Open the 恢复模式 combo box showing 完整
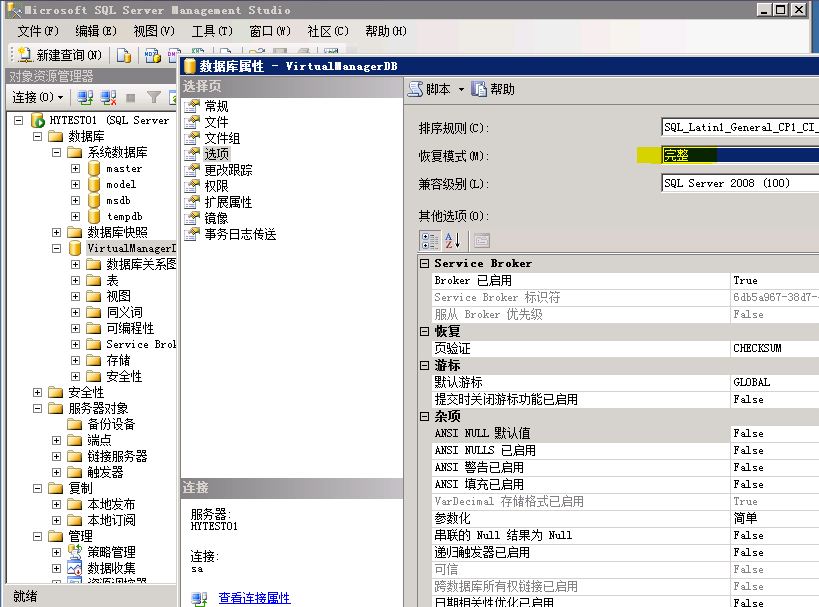The width and height of the screenshot is (819, 607). click(x=740, y=155)
